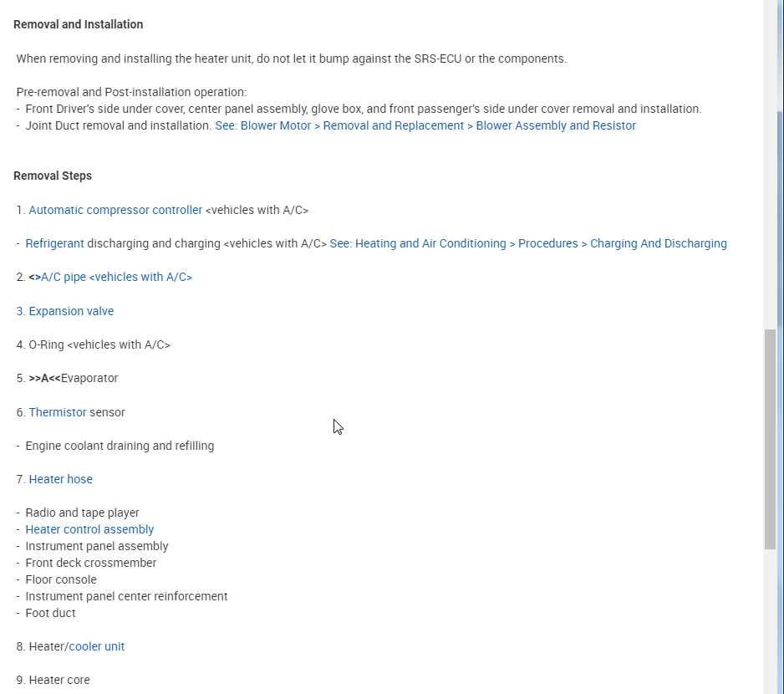Open the Heater hose link
The image size is (784, 694).
(60, 479)
